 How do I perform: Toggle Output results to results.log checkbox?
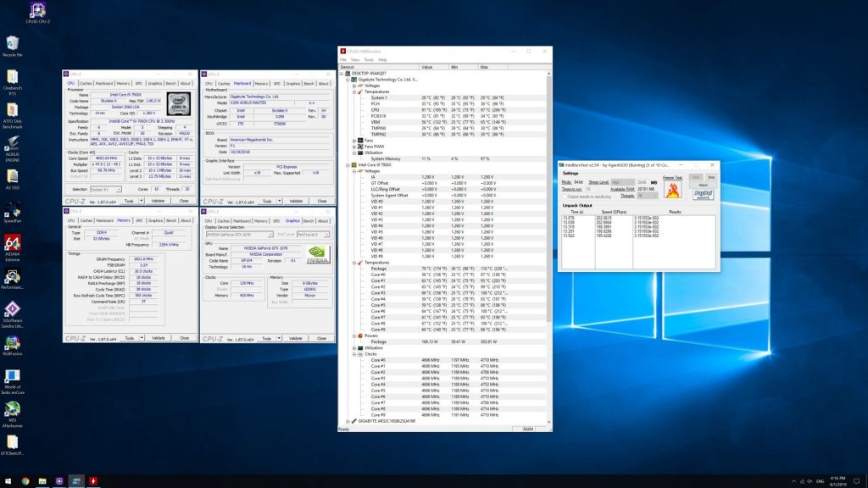(565, 196)
